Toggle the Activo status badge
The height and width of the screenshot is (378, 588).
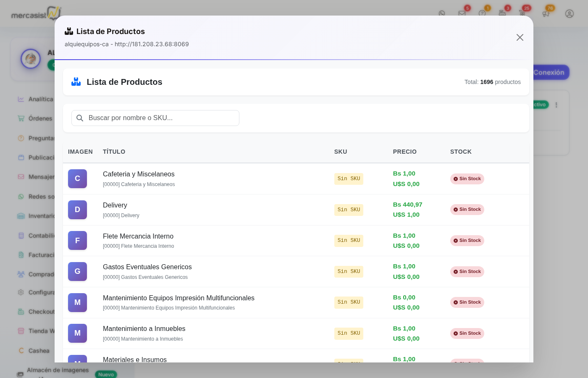541,105
